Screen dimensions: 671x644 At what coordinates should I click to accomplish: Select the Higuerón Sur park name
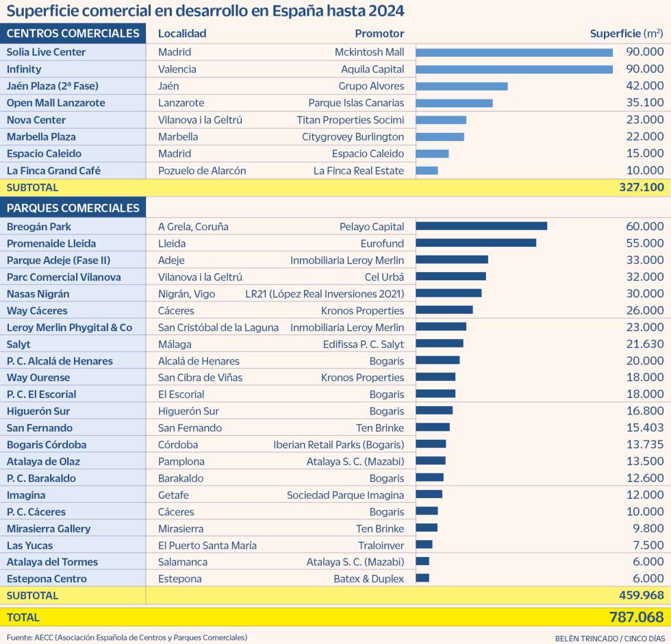(x=38, y=411)
